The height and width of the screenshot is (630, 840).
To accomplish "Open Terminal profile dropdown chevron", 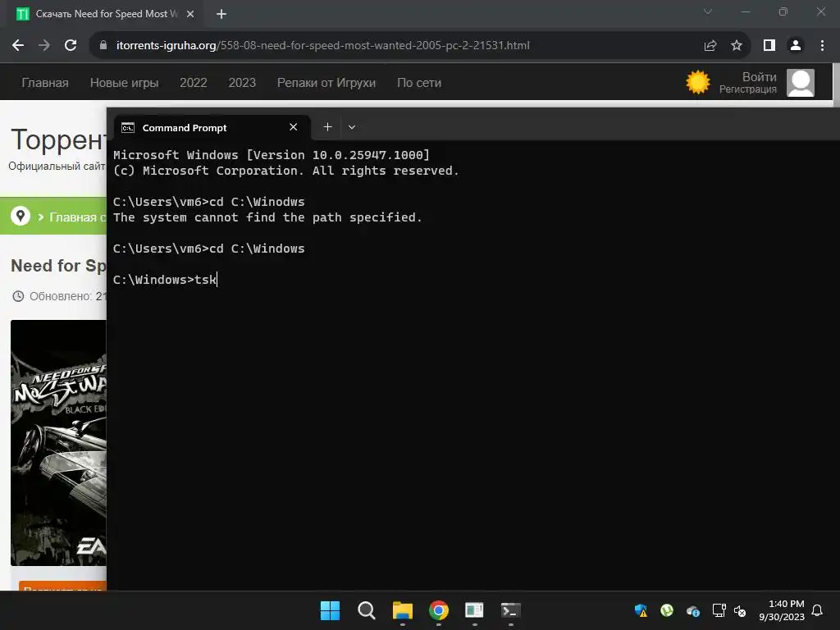I will click(352, 127).
